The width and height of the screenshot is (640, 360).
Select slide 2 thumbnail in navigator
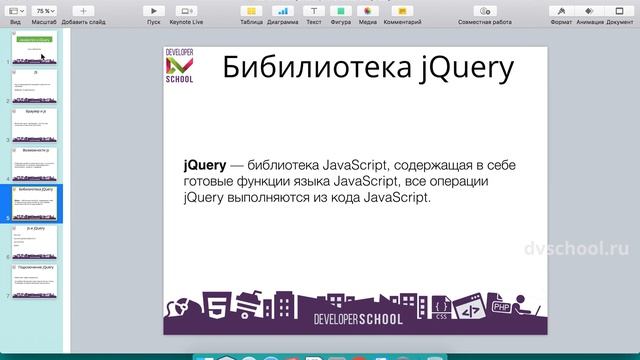34,87
